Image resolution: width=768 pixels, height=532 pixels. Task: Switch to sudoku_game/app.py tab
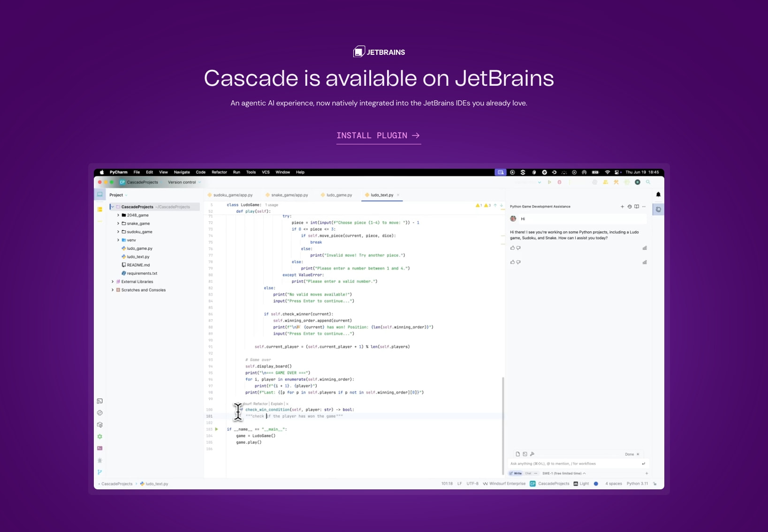pyautogui.click(x=230, y=195)
